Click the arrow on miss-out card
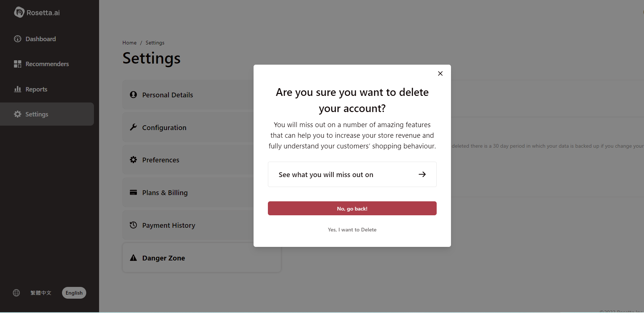Image resolution: width=644 pixels, height=313 pixels. [x=422, y=175]
